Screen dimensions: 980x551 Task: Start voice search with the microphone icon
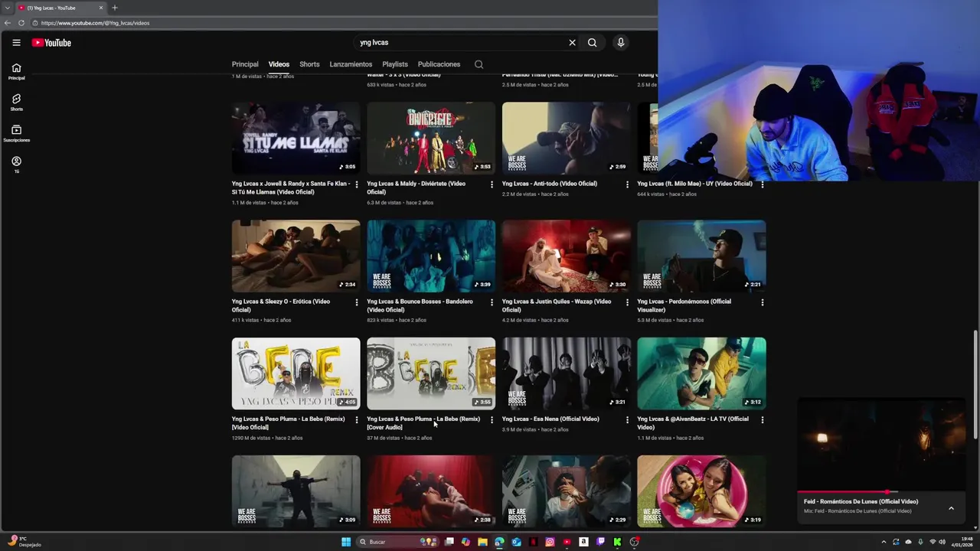click(x=621, y=43)
